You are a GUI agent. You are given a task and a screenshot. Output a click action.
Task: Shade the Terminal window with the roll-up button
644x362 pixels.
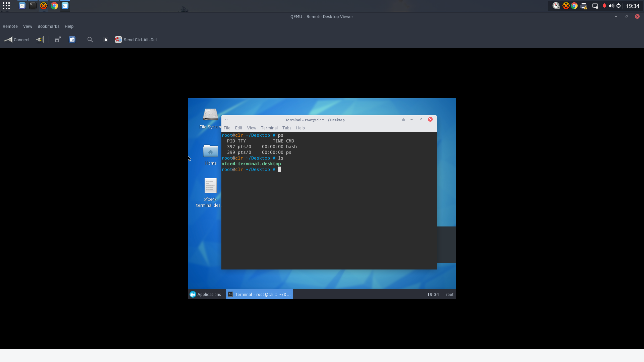(404, 120)
